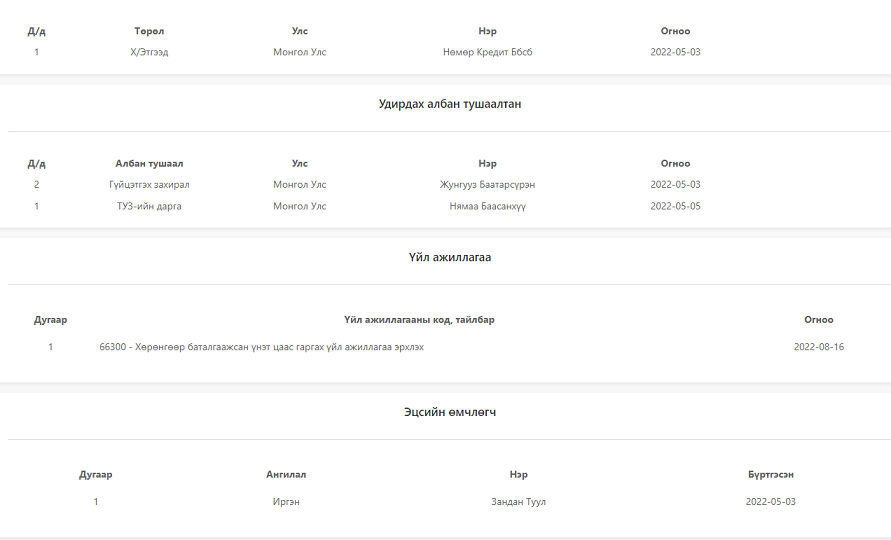Screen dimensions: 891x540
Task: Click the date 2022-05-05
Action: point(675,206)
